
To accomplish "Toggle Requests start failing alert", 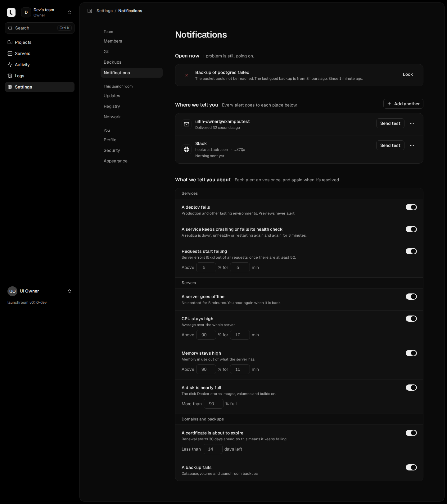I will [411, 251].
